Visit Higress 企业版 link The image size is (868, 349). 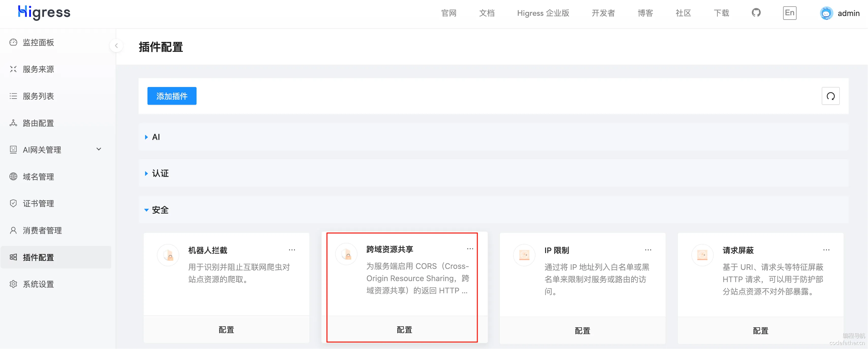[x=543, y=13]
